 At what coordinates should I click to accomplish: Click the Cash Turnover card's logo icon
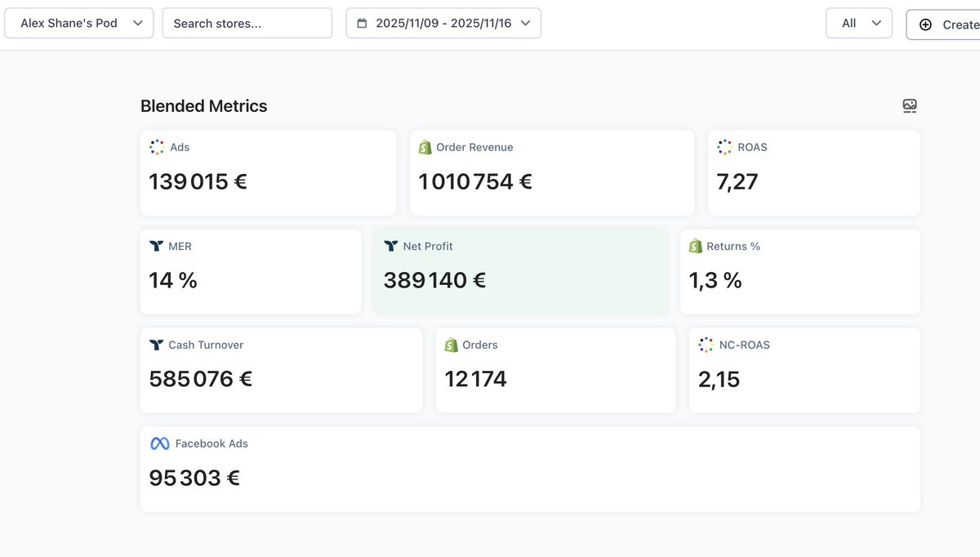[x=157, y=345]
